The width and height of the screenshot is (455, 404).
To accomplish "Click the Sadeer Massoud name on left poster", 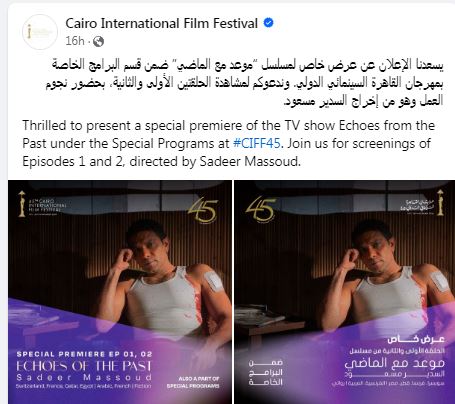I will 84,377.
